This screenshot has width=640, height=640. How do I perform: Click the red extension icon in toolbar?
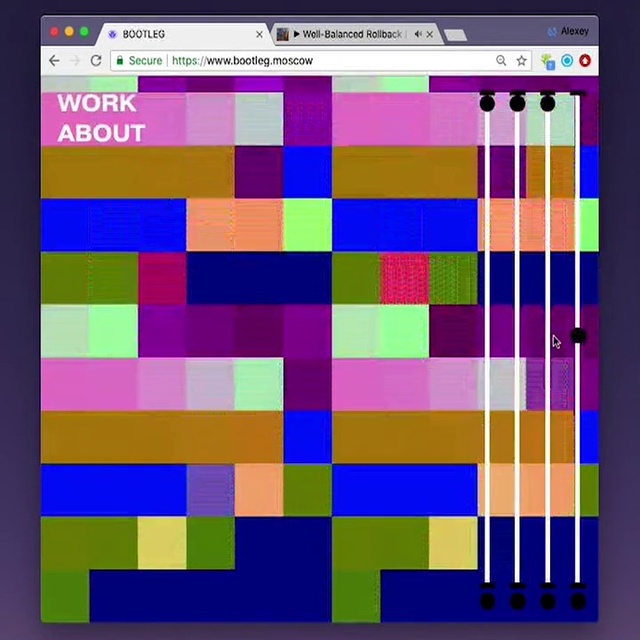(585, 61)
